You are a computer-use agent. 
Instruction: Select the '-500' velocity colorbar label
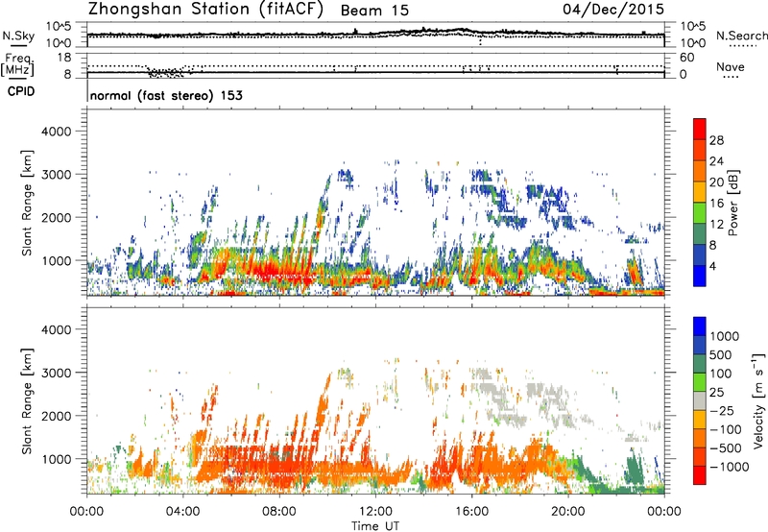point(727,447)
